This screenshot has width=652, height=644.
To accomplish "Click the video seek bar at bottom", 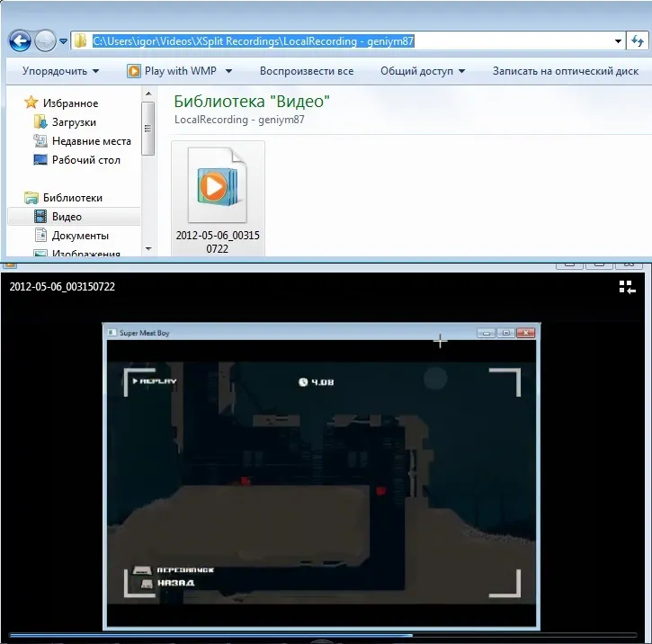I will (x=270, y=636).
